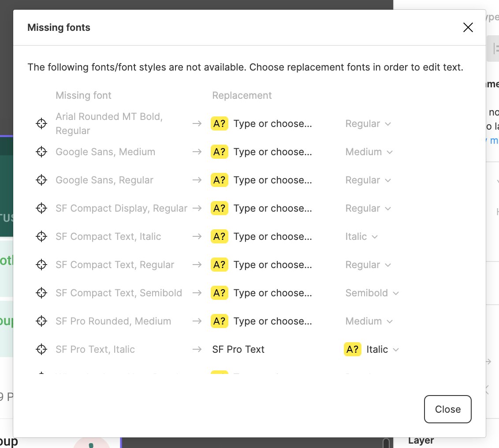Choose replacement font for Google Sans, Medium
Viewport: 499px width, 448px height.
(x=272, y=152)
